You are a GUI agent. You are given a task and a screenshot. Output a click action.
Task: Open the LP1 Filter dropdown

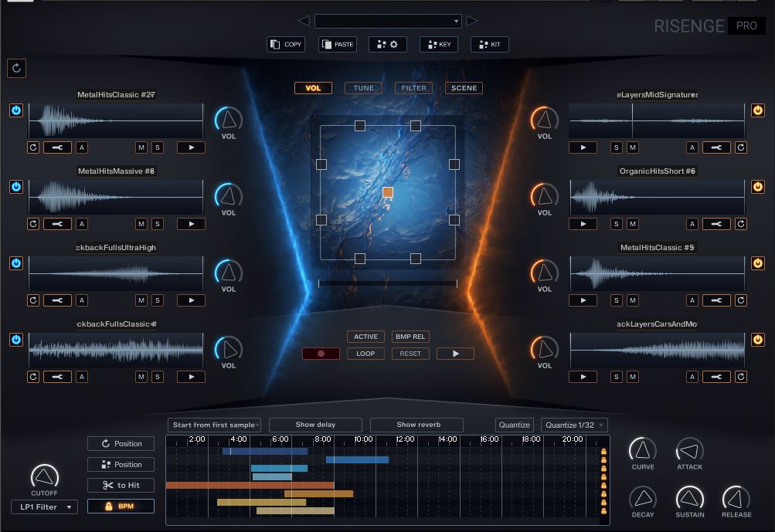tap(44, 507)
